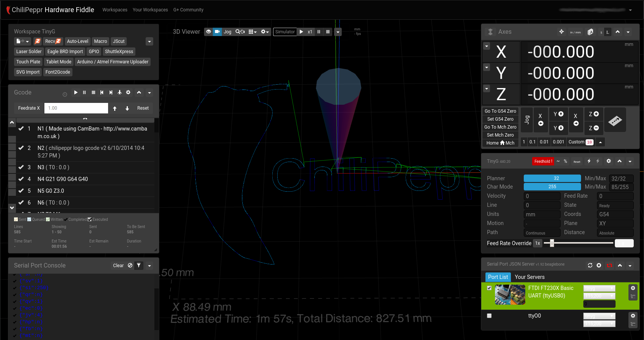Expand the Workspace TinyG dropdown caret
The width and height of the screenshot is (644, 340).
point(149,41)
